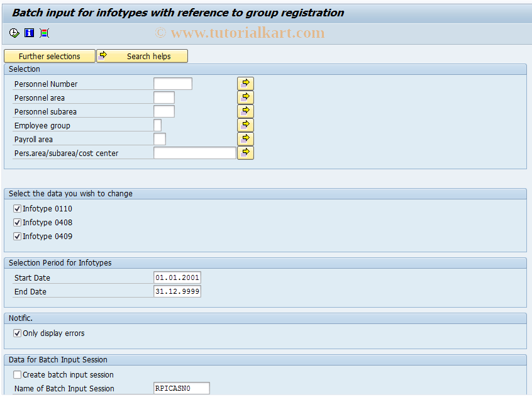Open multiple selection for Personnel Number
Screen dimensions: 532x397
coord(245,82)
